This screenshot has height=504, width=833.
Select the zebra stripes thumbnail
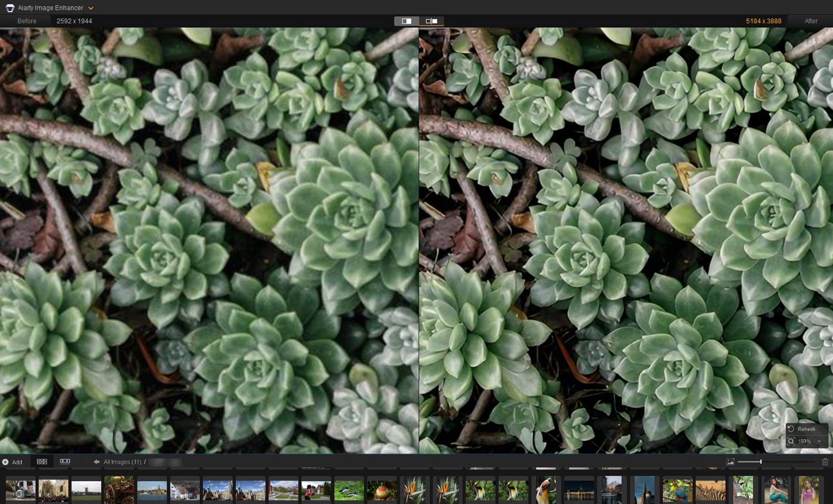point(710,490)
